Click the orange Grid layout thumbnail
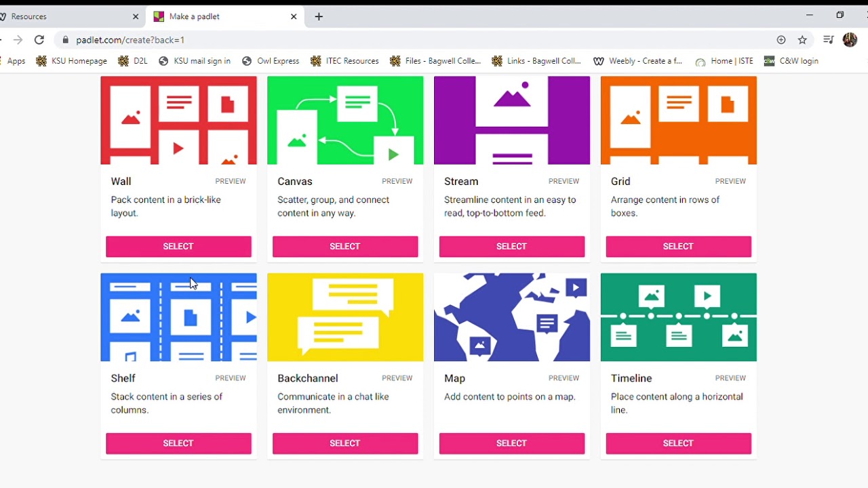This screenshot has width=868, height=488. [x=679, y=120]
